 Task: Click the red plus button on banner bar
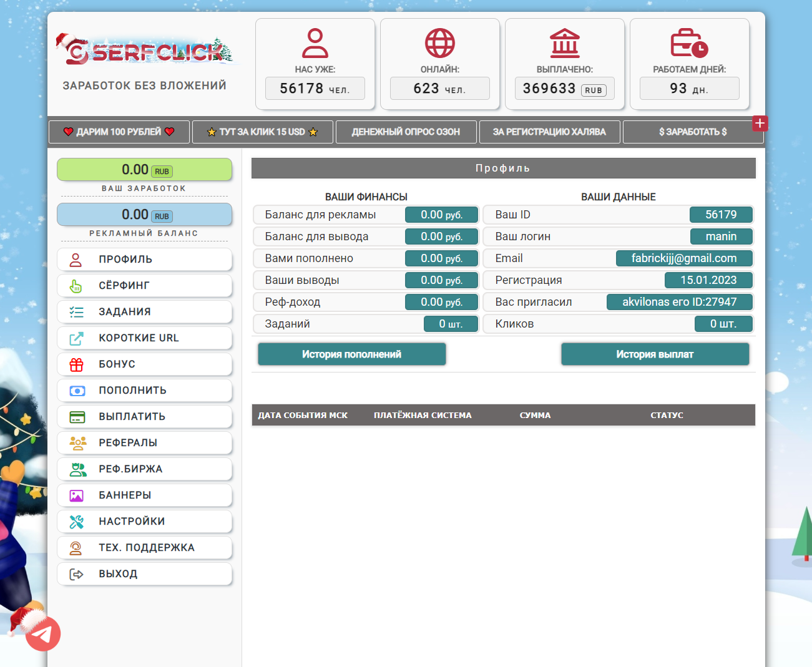[760, 124]
